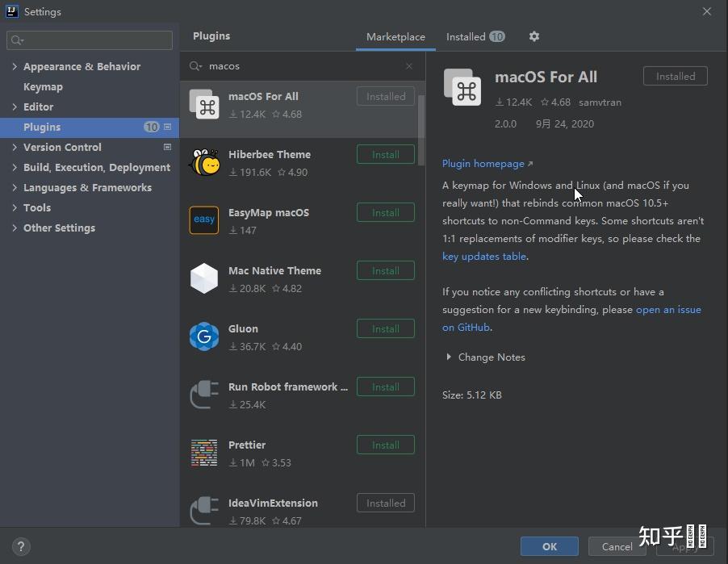Open the plugin settings gear menu

pyautogui.click(x=533, y=36)
